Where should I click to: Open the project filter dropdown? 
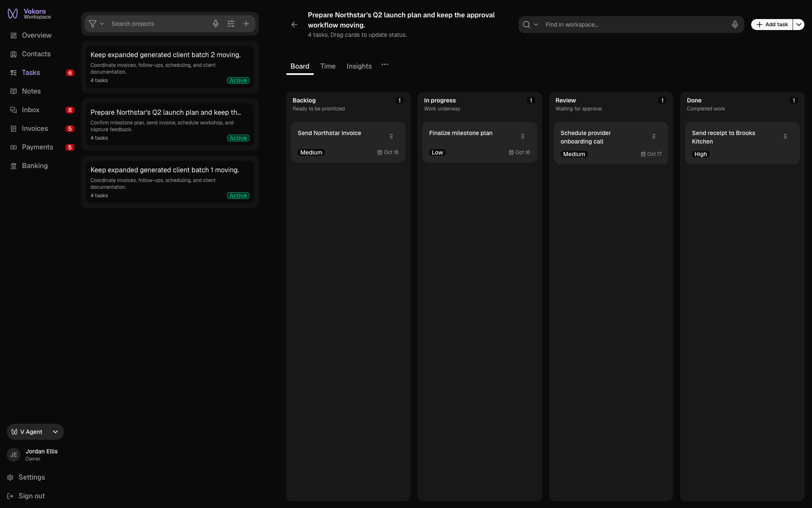(96, 24)
